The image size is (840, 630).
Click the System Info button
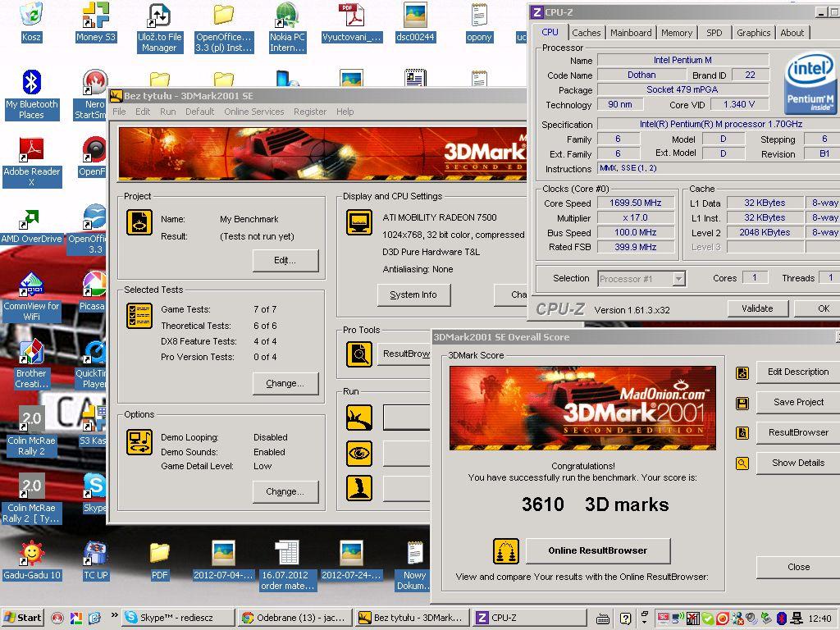click(413, 294)
